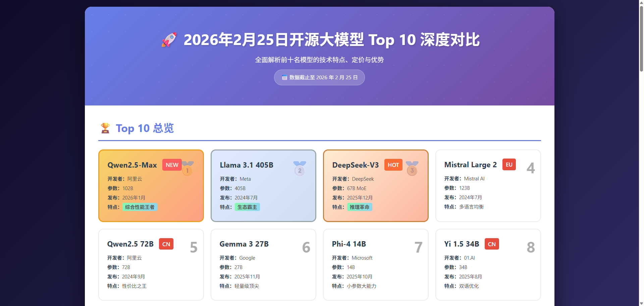Click the Top 10 总览 section heading

pos(145,128)
